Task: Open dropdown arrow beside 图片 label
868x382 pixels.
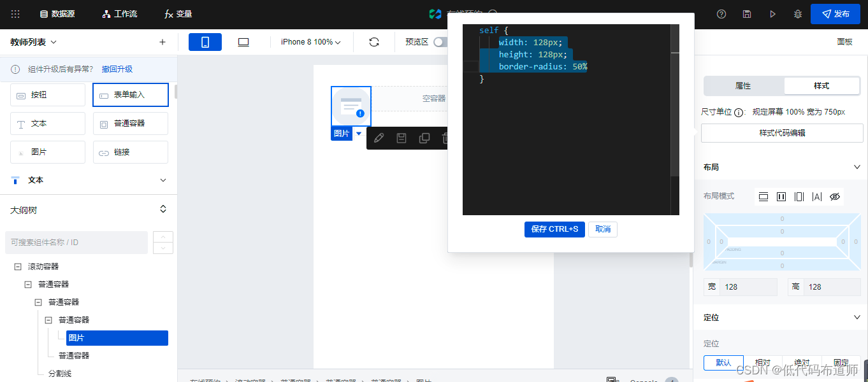Action: (359, 133)
